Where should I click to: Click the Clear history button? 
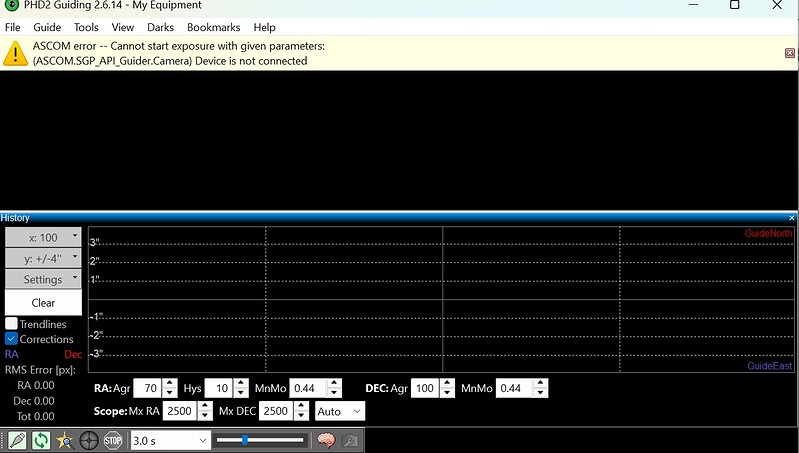click(x=43, y=302)
